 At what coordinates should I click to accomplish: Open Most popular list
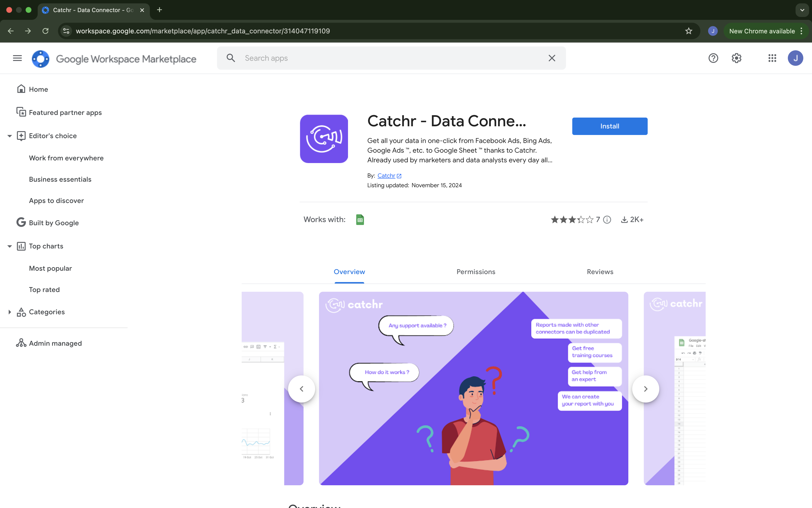(50, 269)
